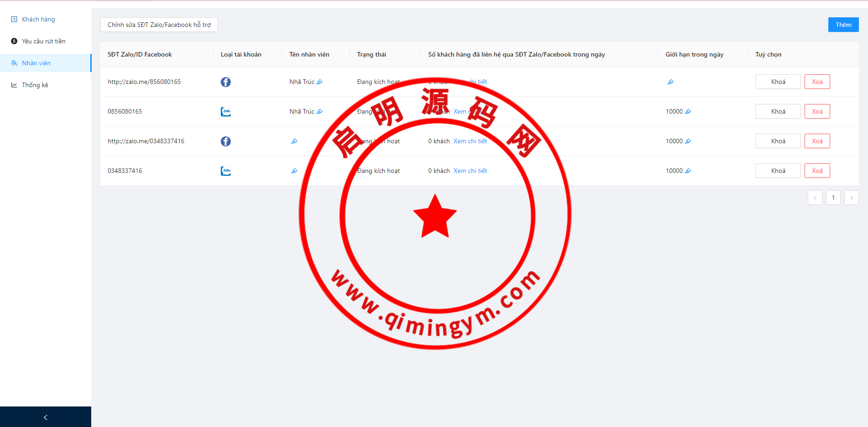Click Zalo icon in 0348337416 row
Screen dimensions: 868x427
pyautogui.click(x=226, y=171)
